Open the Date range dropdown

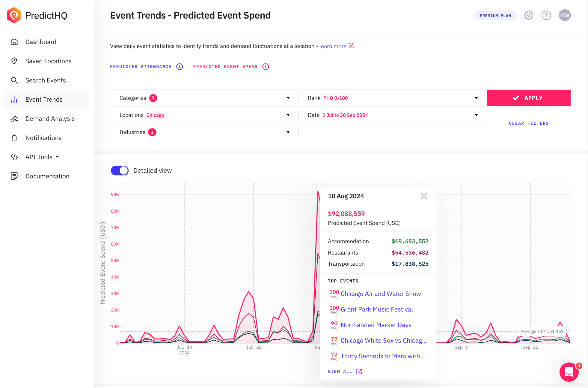(393, 115)
